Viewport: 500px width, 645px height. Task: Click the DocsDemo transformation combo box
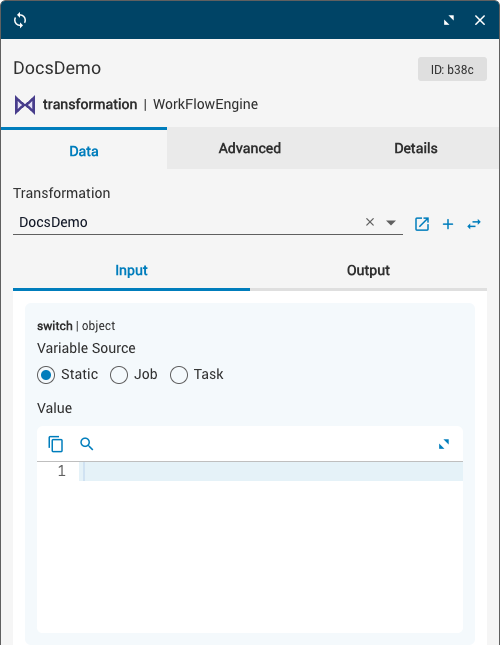coord(208,223)
